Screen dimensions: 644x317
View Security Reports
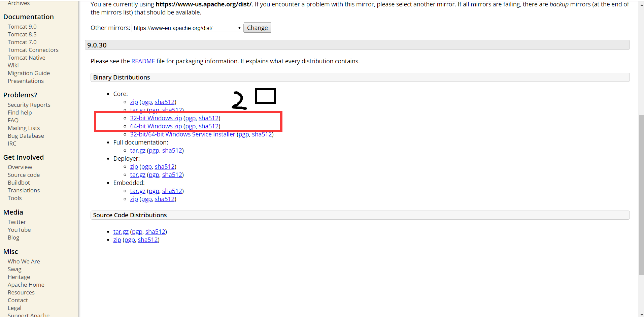[29, 105]
